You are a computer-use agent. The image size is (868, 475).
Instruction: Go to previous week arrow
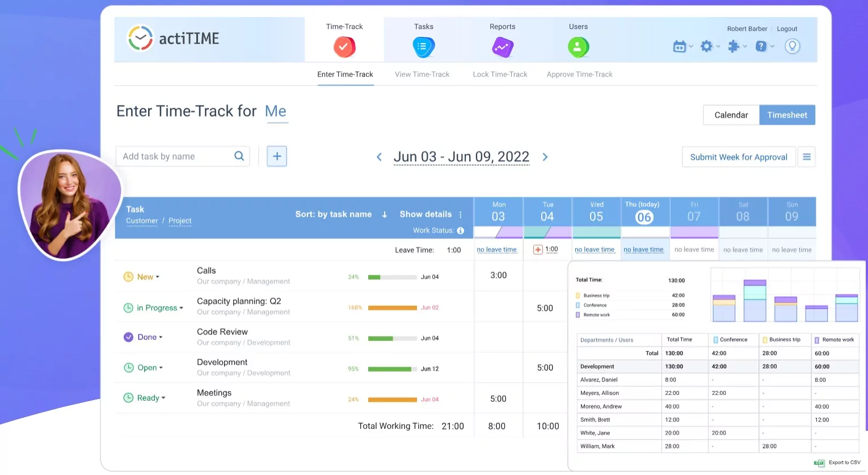pyautogui.click(x=379, y=157)
